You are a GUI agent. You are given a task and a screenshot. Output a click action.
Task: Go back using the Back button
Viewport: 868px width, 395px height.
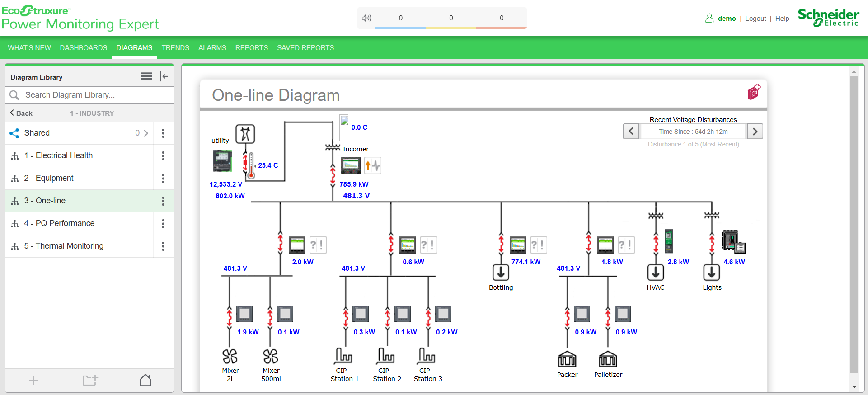point(21,113)
